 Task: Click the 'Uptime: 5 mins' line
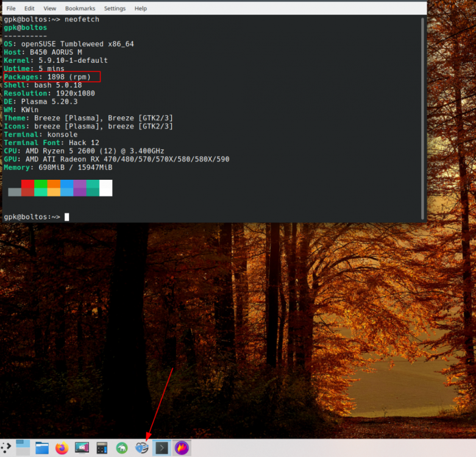(34, 69)
